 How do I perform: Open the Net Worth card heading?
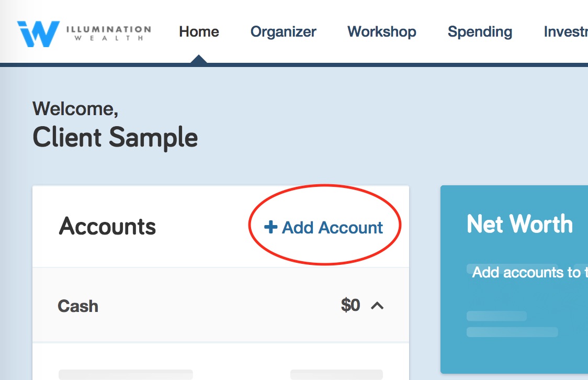pos(520,224)
